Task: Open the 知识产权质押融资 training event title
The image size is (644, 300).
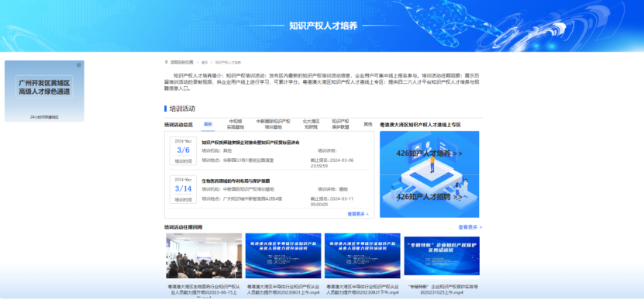Action: [250, 143]
